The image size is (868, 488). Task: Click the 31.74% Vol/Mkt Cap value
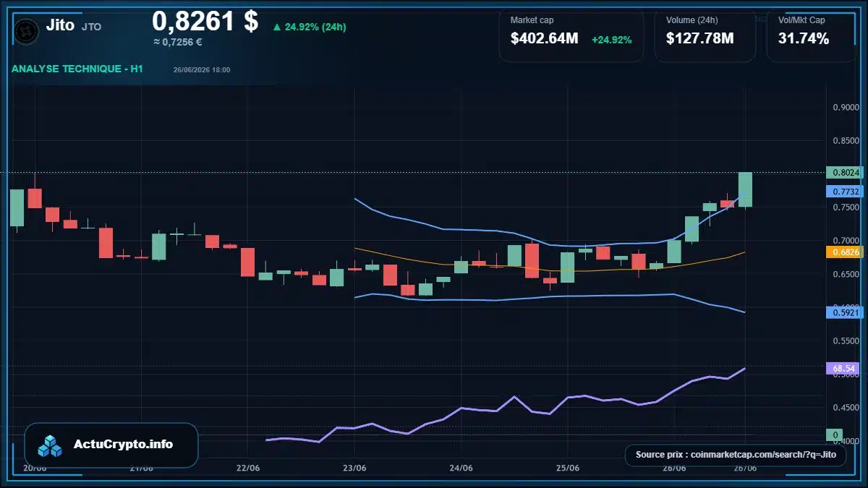point(804,38)
